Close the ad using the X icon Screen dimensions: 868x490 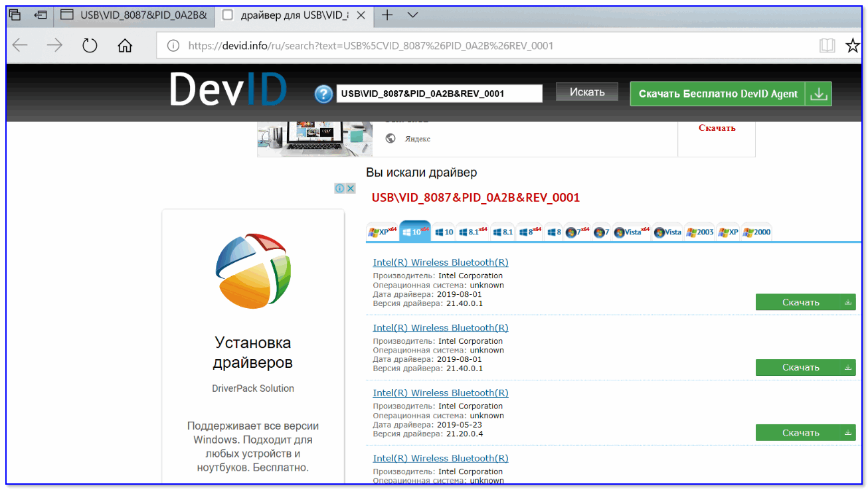point(351,189)
